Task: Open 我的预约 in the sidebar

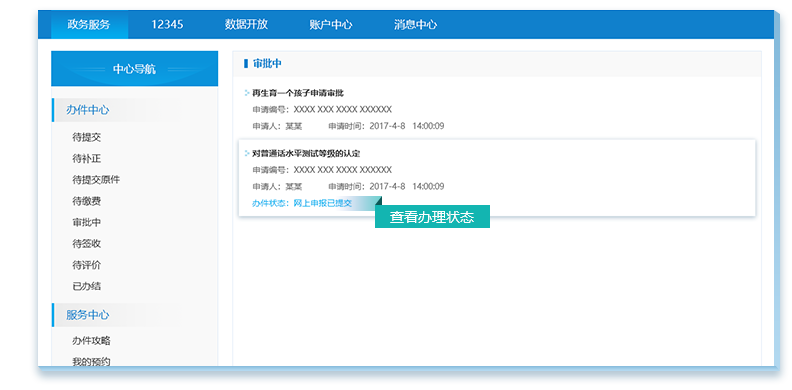Action: 91,362
